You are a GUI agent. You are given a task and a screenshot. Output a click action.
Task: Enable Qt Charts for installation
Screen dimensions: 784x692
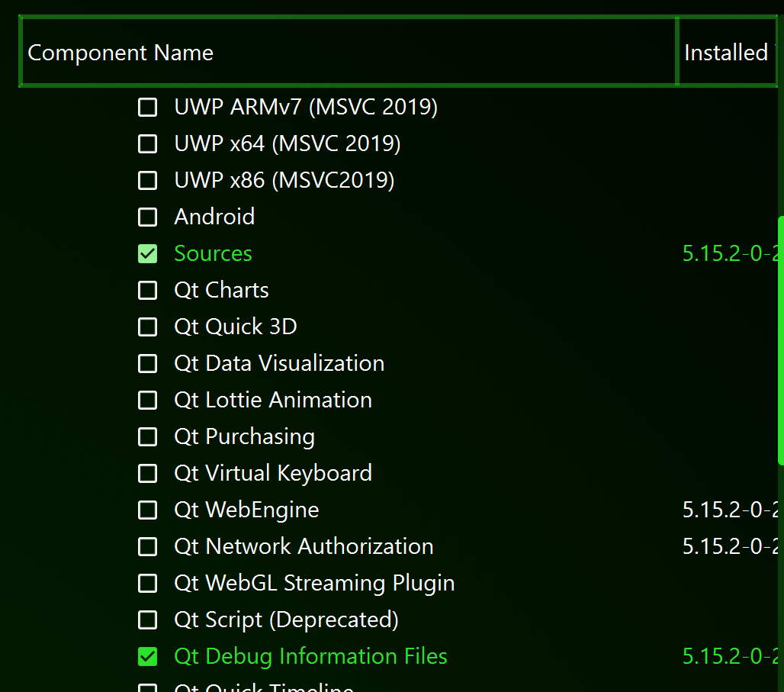(147, 290)
